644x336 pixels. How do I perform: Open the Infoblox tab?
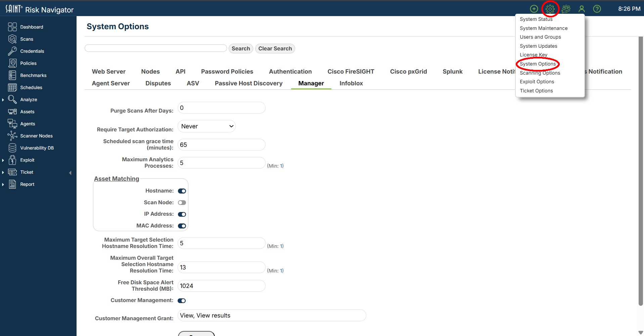[351, 83]
